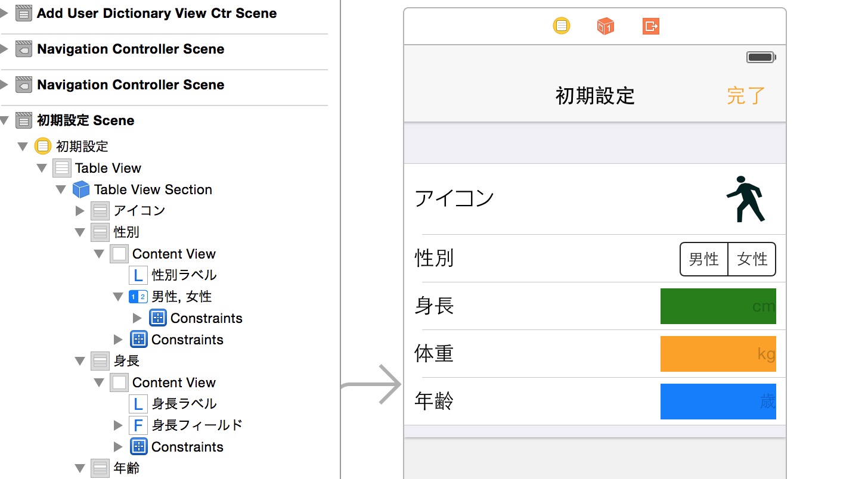The image size is (868, 479).
Task: Click Constraints icon below 身長フィールド
Action: pos(138,447)
